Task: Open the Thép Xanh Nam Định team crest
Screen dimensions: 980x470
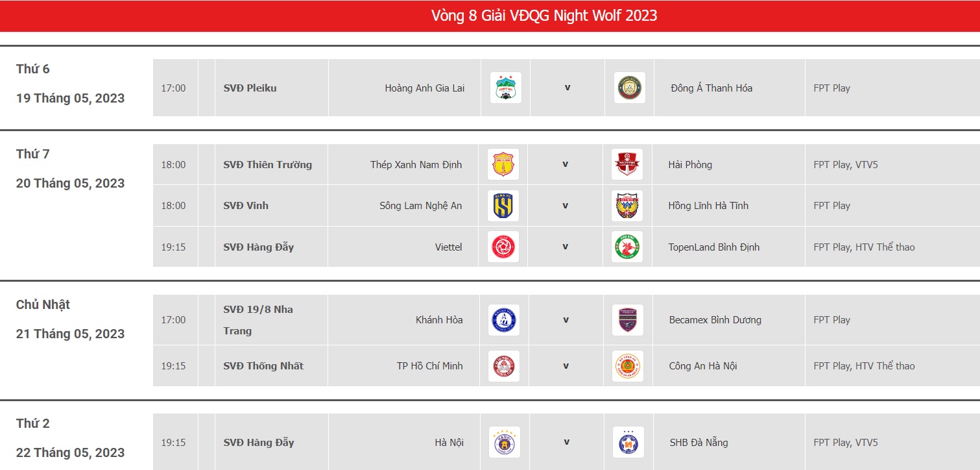Action: click(x=503, y=164)
